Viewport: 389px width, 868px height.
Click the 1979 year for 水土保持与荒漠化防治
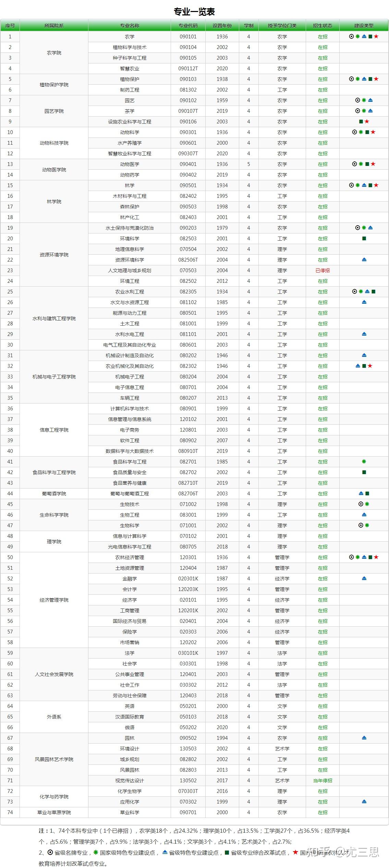pos(222,228)
